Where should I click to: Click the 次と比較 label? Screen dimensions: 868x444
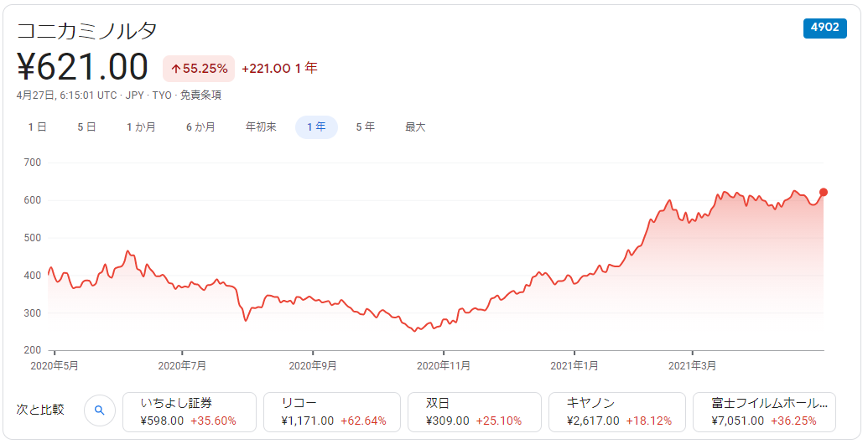40,410
